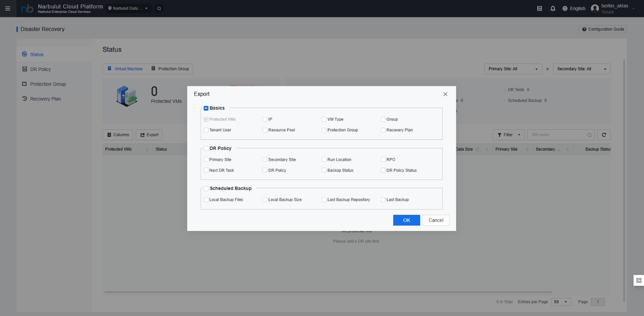Expand the Primary Site dropdown

point(513,69)
